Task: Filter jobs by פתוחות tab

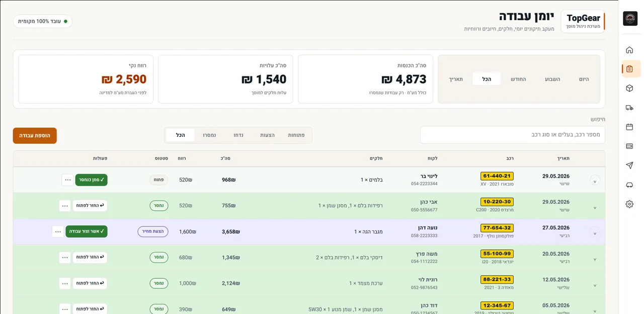Action: pos(296,135)
